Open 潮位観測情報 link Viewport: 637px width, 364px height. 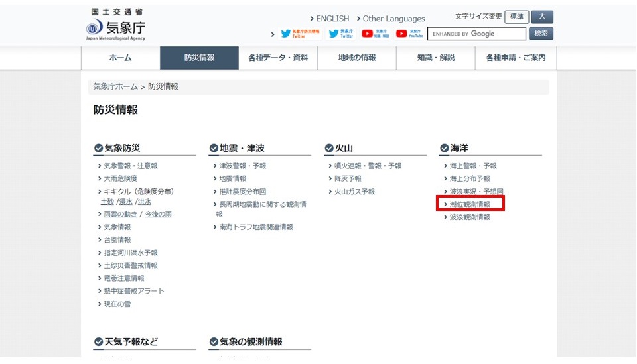point(470,204)
